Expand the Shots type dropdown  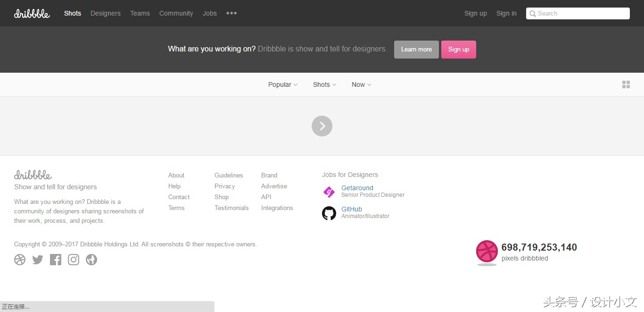[x=324, y=84]
